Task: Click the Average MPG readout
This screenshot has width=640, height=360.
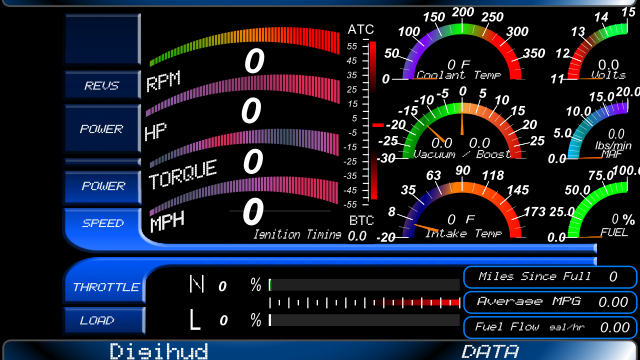Action: [550, 302]
